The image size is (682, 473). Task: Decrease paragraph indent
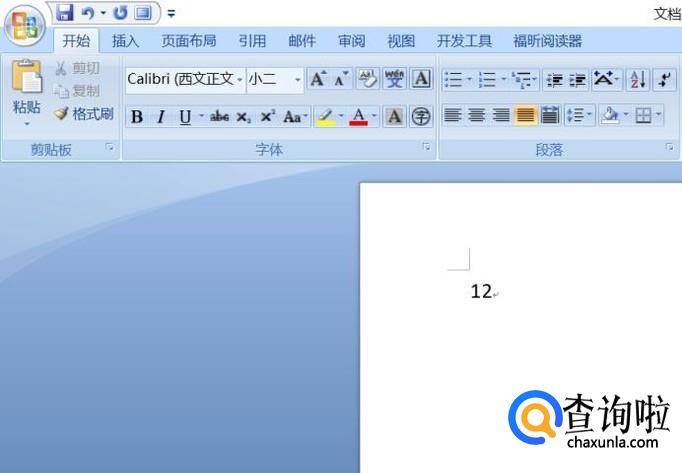(555, 80)
